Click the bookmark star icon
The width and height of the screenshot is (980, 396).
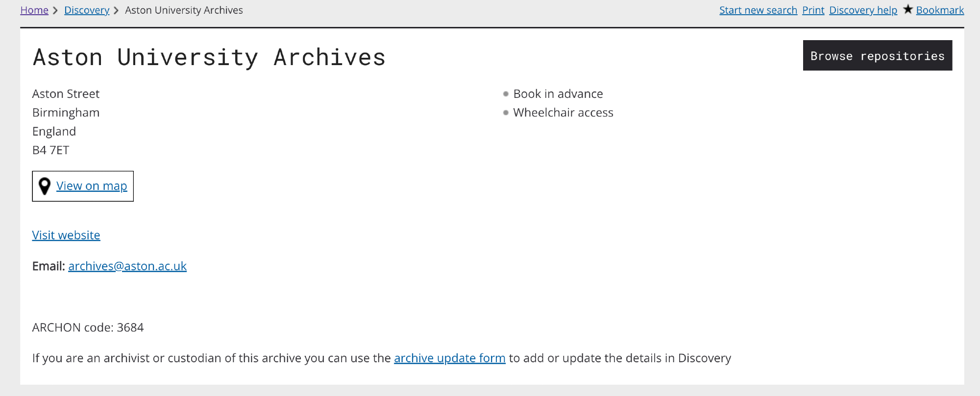908,9
